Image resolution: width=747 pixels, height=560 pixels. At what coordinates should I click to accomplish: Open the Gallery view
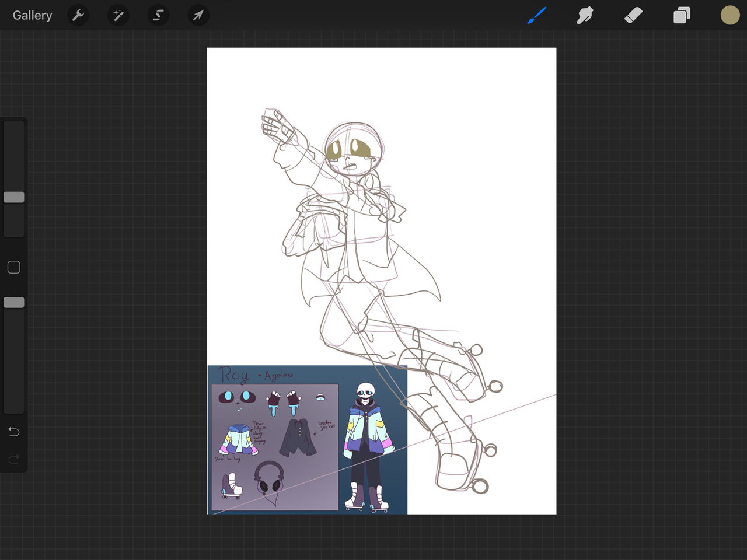(33, 16)
